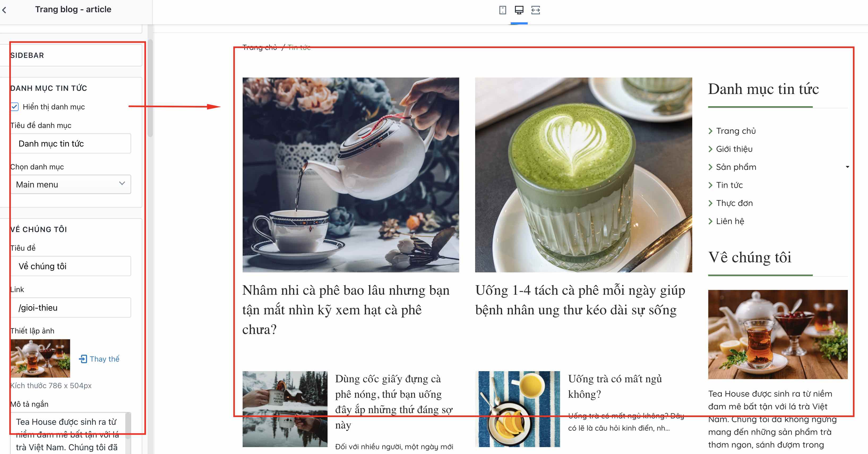Click chevron icon beside Trang chủ
Image resolution: width=868 pixels, height=454 pixels.
click(710, 131)
